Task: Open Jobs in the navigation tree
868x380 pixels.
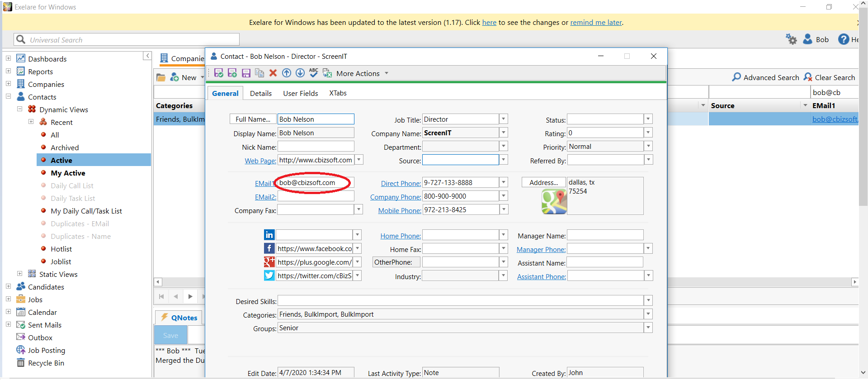Action: point(35,299)
